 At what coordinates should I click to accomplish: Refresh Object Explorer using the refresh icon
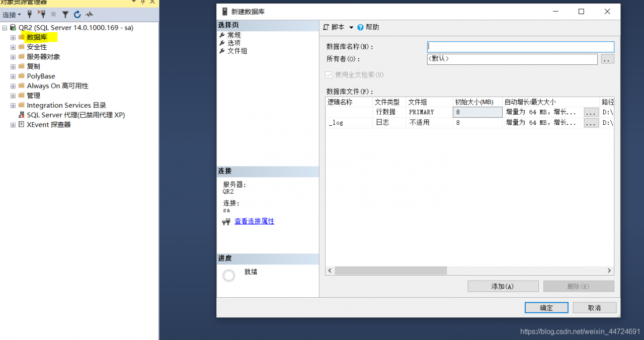point(77,14)
